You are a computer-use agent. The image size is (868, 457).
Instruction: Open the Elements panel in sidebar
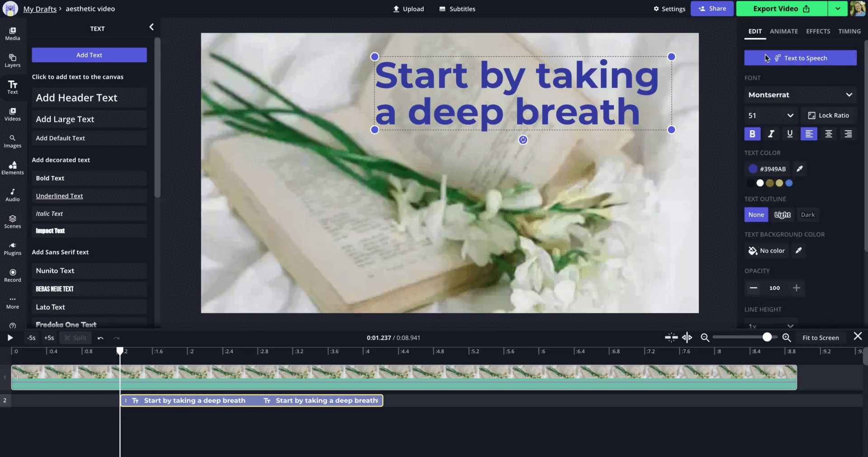13,167
